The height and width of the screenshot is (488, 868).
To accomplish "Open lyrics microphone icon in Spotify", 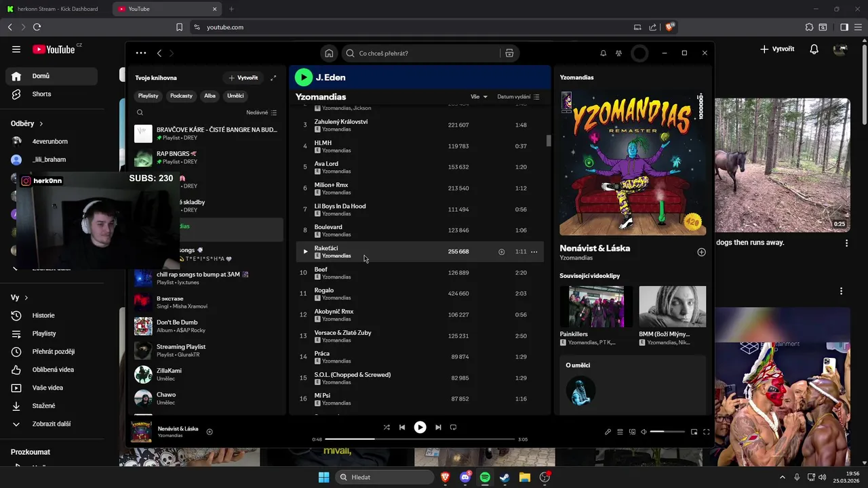I will pos(608,432).
